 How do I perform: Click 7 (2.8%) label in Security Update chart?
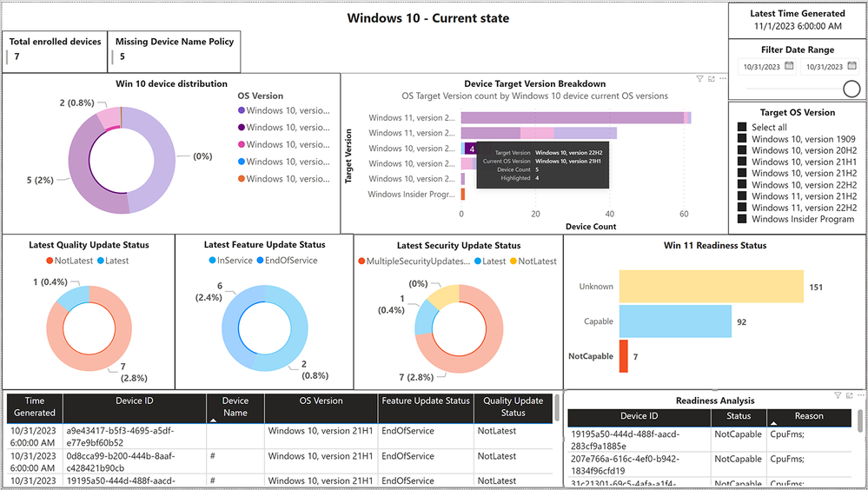(x=416, y=377)
